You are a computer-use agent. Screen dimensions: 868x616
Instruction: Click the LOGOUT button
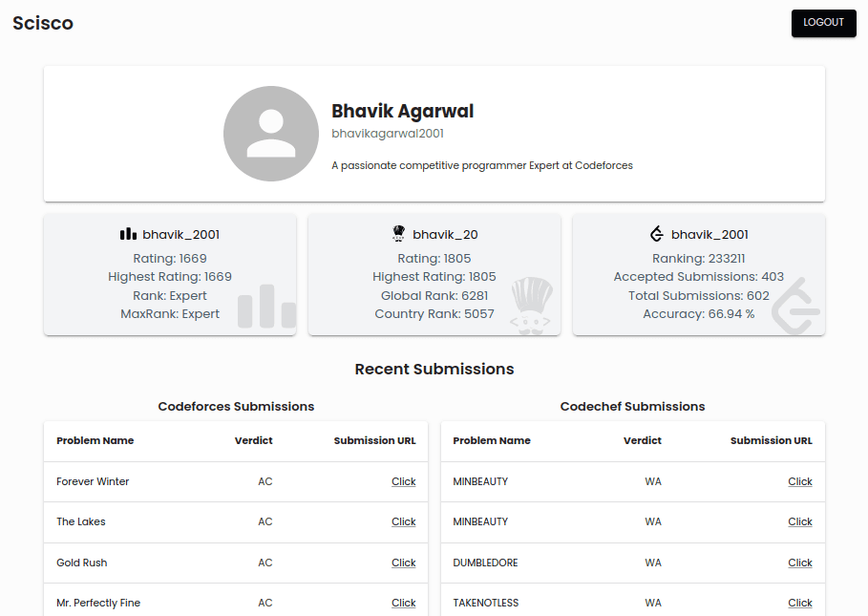[823, 23]
